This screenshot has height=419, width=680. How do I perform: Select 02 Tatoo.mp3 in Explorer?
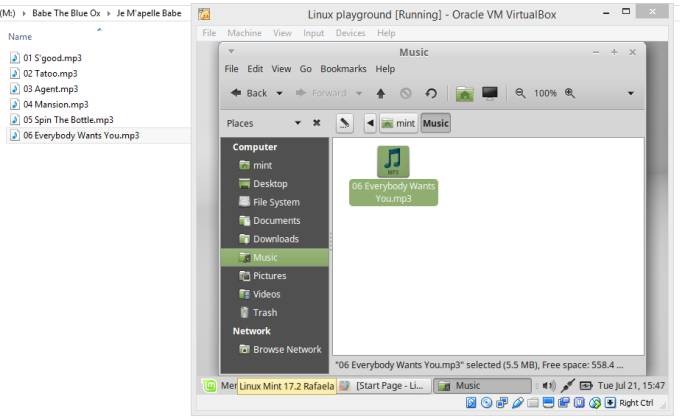(x=50, y=73)
